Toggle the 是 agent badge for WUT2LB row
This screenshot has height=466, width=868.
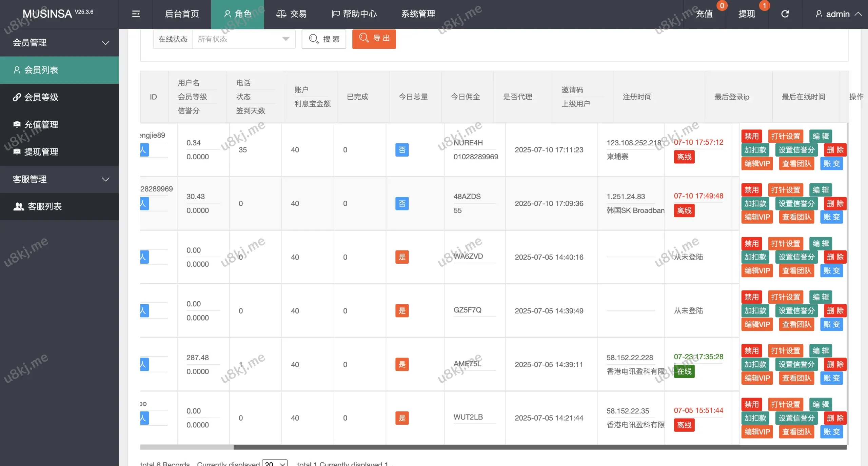tap(402, 418)
